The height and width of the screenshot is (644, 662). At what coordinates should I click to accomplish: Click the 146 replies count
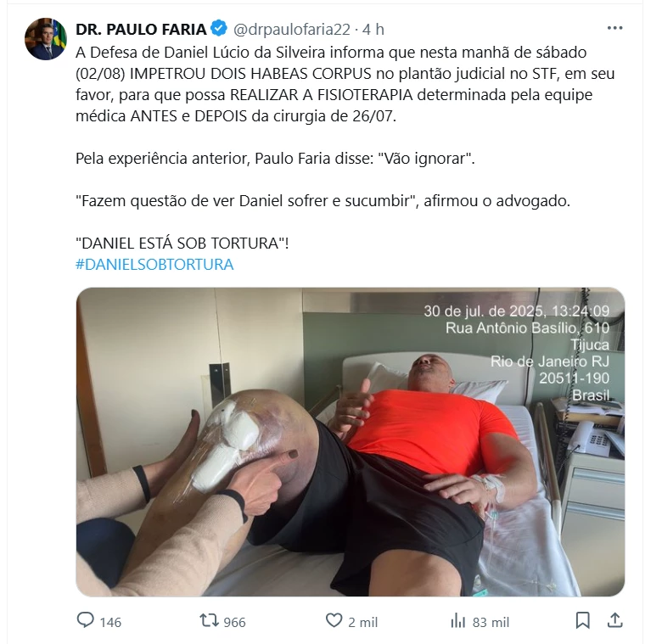110,622
